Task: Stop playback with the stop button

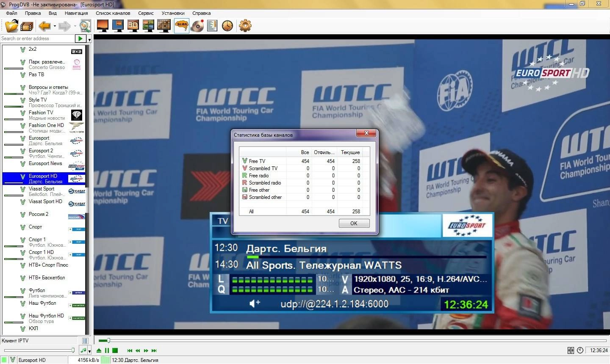Action: 115,350
